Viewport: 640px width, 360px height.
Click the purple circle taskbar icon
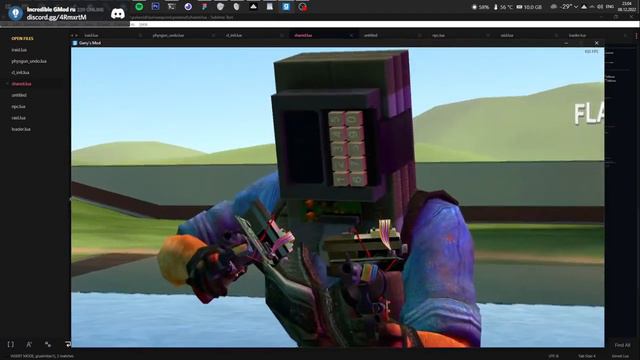coord(188,7)
